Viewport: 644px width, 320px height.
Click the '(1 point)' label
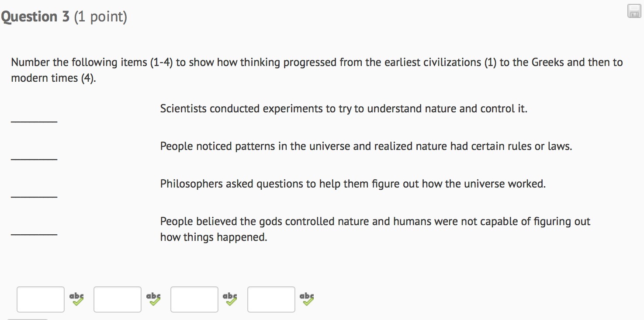point(100,17)
